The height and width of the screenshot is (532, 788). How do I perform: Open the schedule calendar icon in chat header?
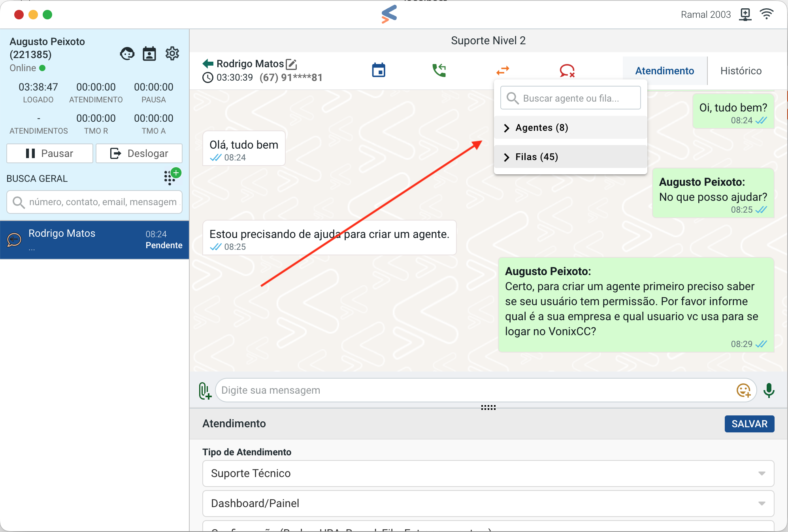pyautogui.click(x=379, y=70)
